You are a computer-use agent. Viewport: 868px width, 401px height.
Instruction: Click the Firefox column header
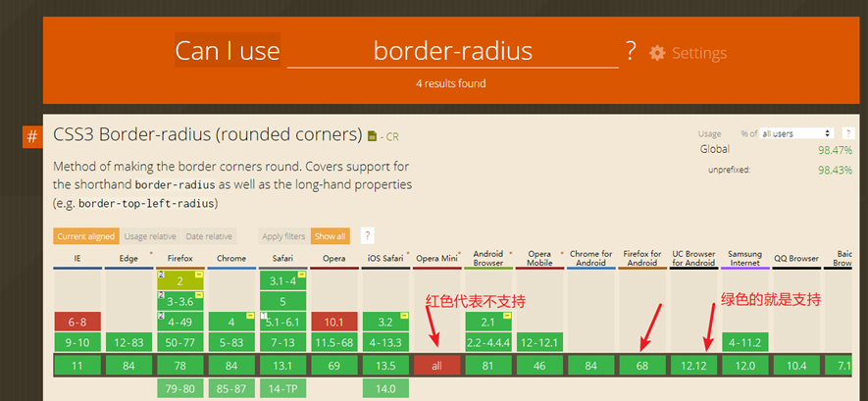(179, 258)
